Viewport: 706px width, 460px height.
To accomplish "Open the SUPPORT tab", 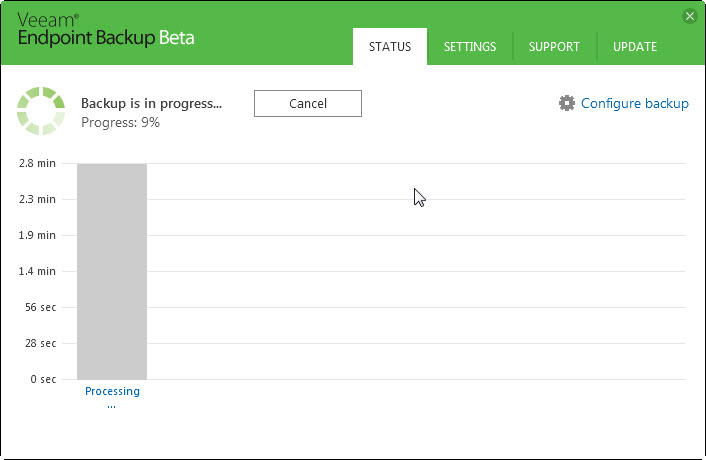I will coord(554,47).
